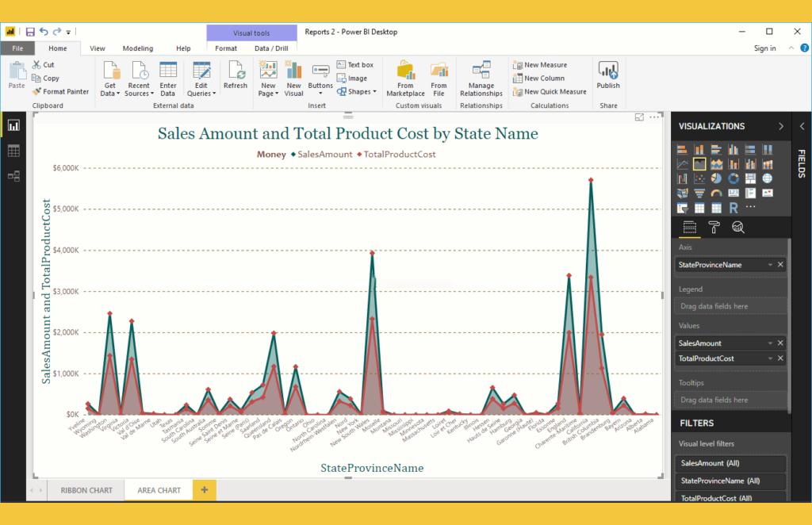Open the Model relationships view in sidebar
Screen dimensions: 812x525
click(x=13, y=176)
